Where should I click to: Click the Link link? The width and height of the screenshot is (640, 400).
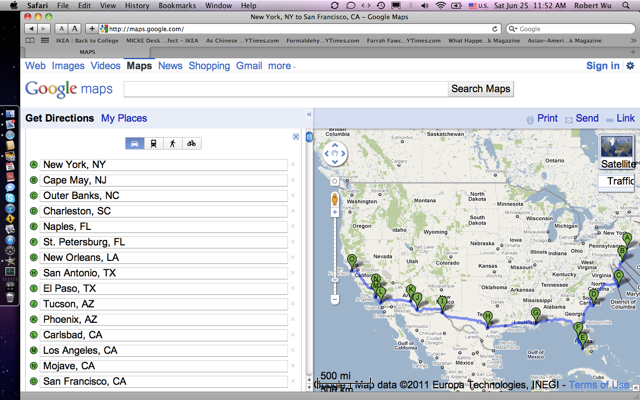click(625, 118)
